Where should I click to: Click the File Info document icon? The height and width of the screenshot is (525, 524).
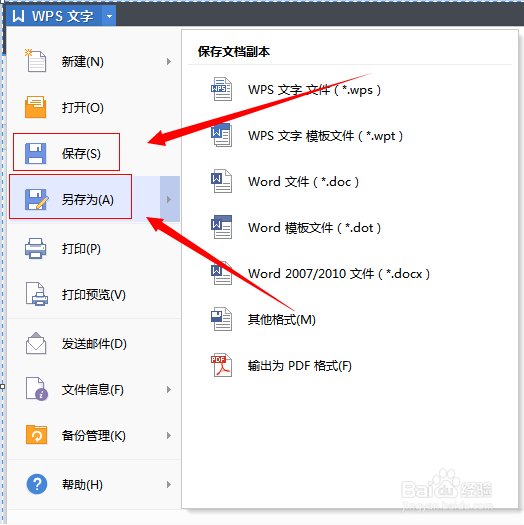click(x=36, y=389)
